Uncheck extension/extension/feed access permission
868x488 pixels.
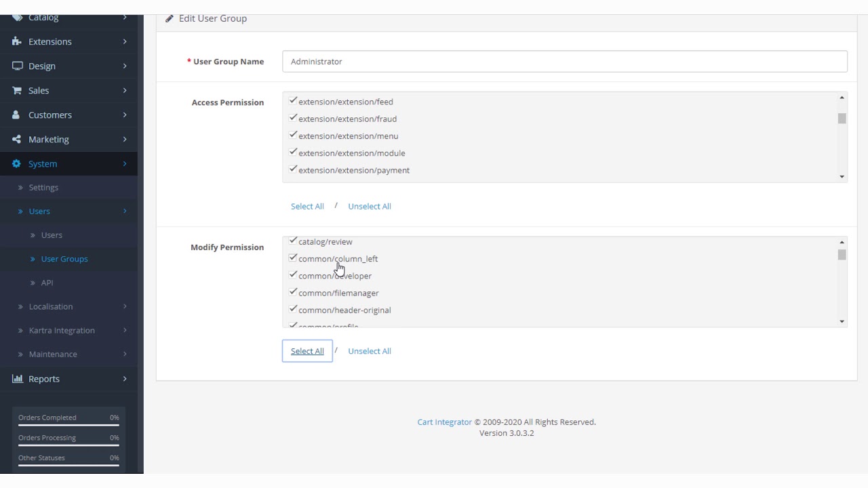point(293,100)
